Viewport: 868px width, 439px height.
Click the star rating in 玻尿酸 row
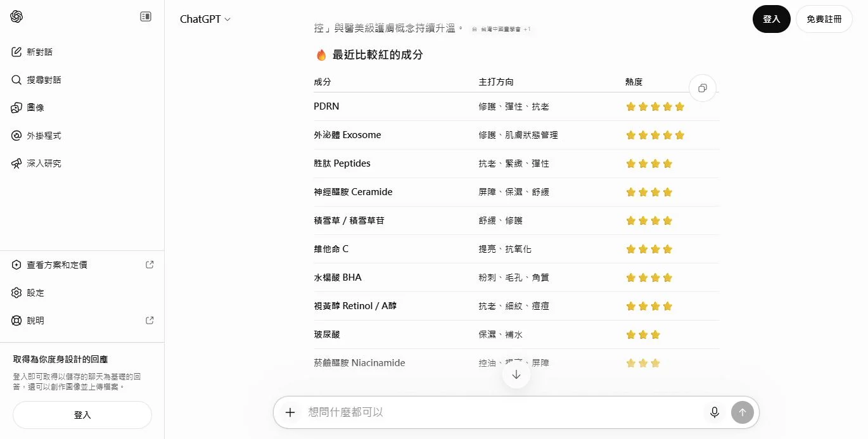click(x=643, y=334)
